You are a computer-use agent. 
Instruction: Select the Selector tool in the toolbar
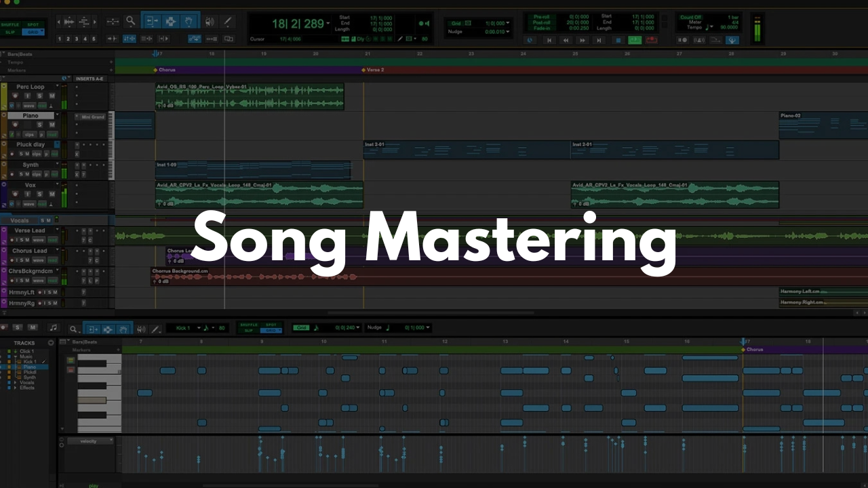click(171, 21)
